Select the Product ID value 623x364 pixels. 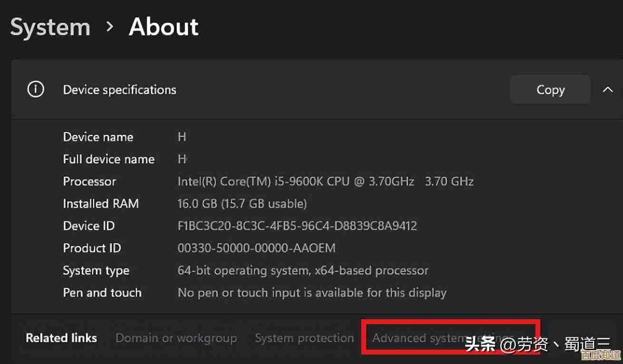(257, 248)
